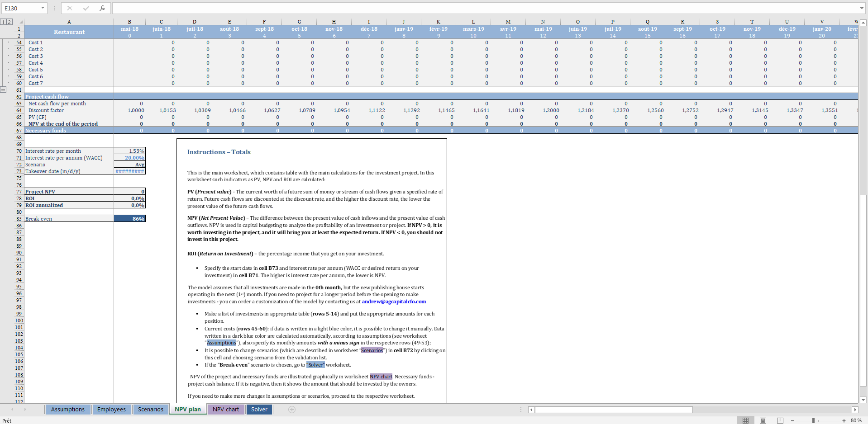
Task: Click the Name Box showing E130
Action: (21, 8)
